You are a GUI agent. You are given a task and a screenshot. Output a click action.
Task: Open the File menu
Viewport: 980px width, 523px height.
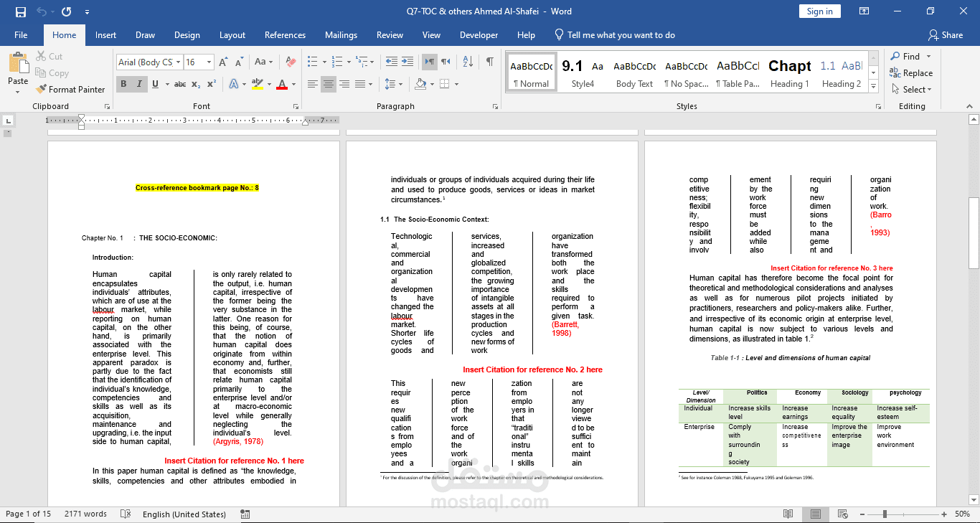21,34
